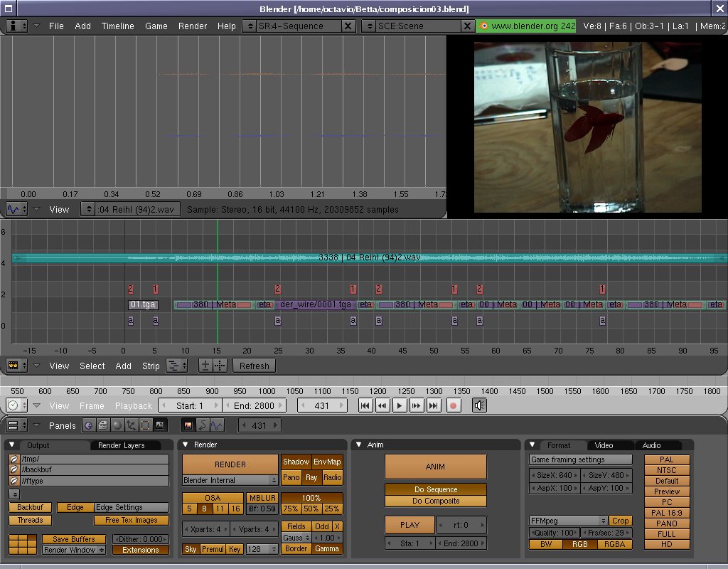Toggle Do Composite option
Image resolution: width=728 pixels, height=569 pixels.
(x=436, y=501)
